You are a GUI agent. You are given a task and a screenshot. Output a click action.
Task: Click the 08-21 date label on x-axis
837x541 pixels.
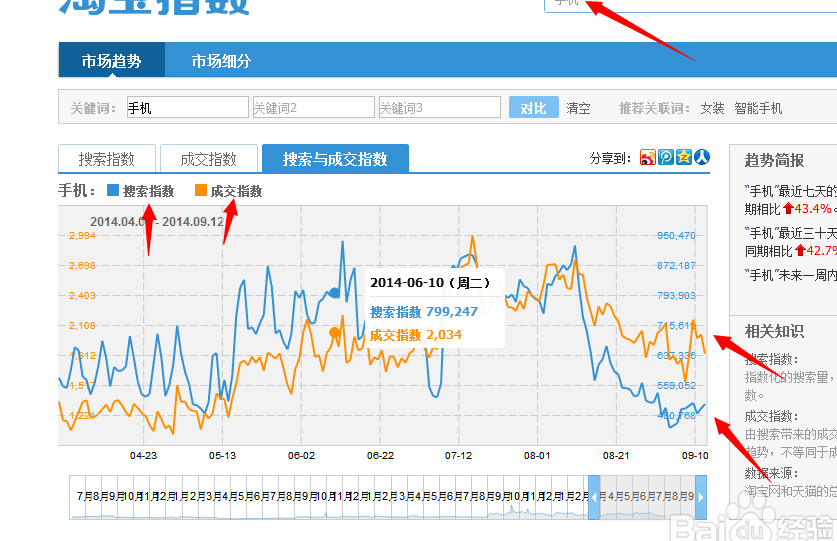[x=616, y=456]
